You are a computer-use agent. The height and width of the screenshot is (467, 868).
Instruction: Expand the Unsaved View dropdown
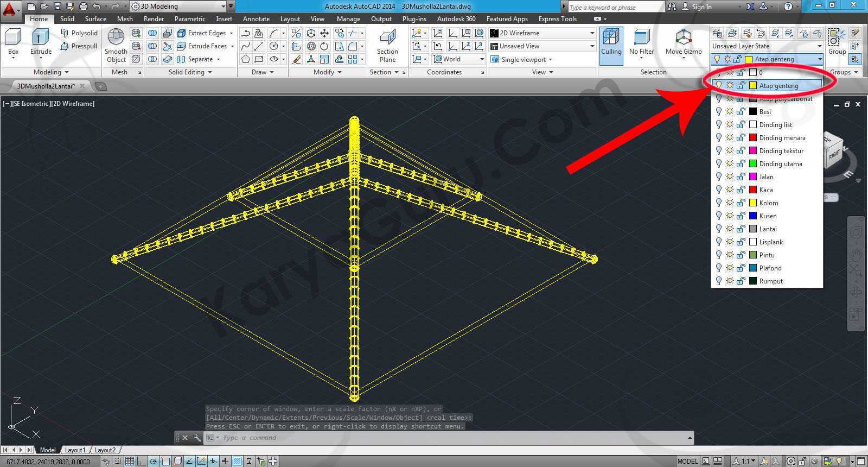click(592, 46)
